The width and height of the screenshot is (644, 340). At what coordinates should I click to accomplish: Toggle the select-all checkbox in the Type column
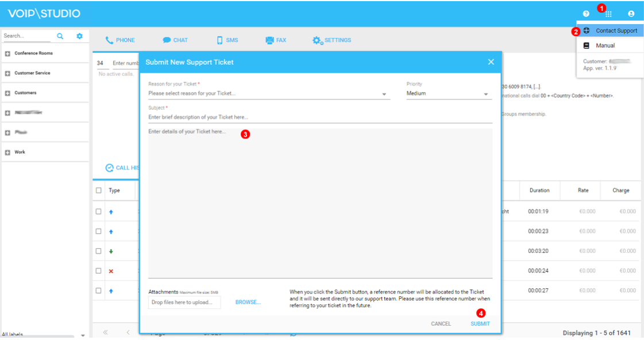click(x=98, y=190)
